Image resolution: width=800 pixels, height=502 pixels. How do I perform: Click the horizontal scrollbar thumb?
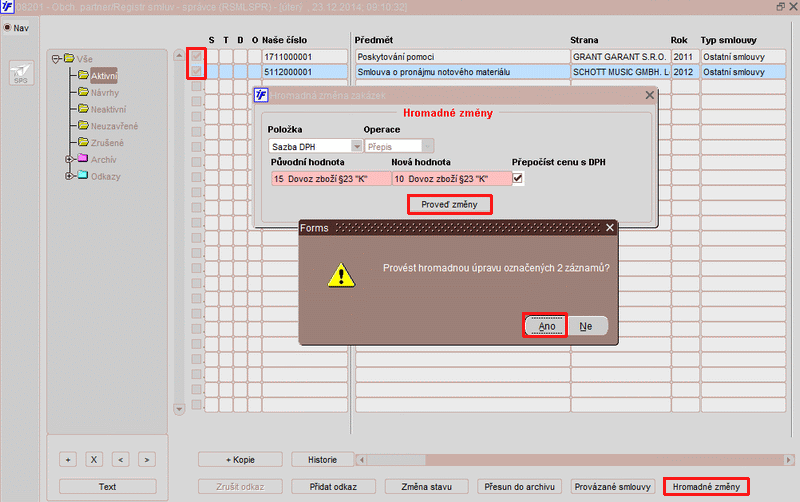[396, 460]
